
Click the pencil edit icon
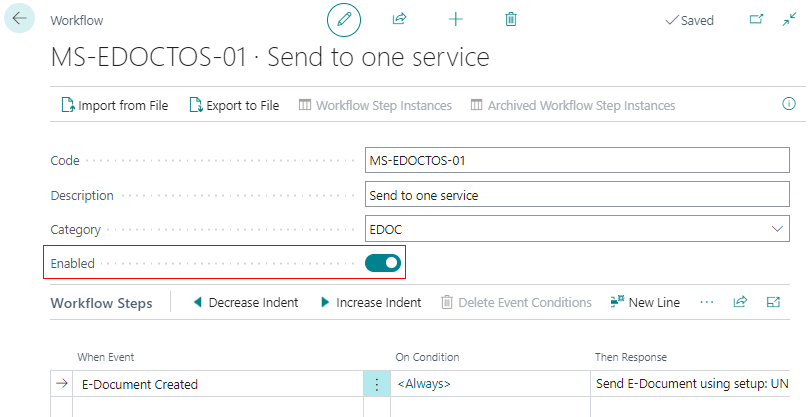point(345,19)
